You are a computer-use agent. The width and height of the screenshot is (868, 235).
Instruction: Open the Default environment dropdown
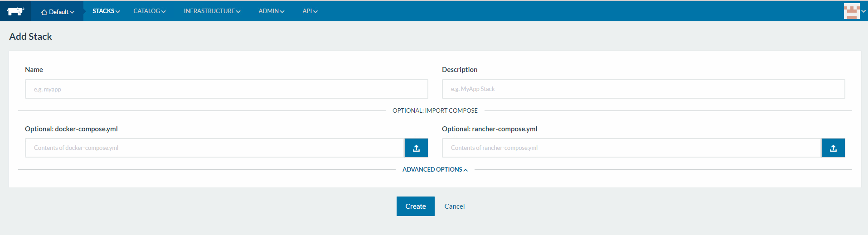click(x=58, y=12)
